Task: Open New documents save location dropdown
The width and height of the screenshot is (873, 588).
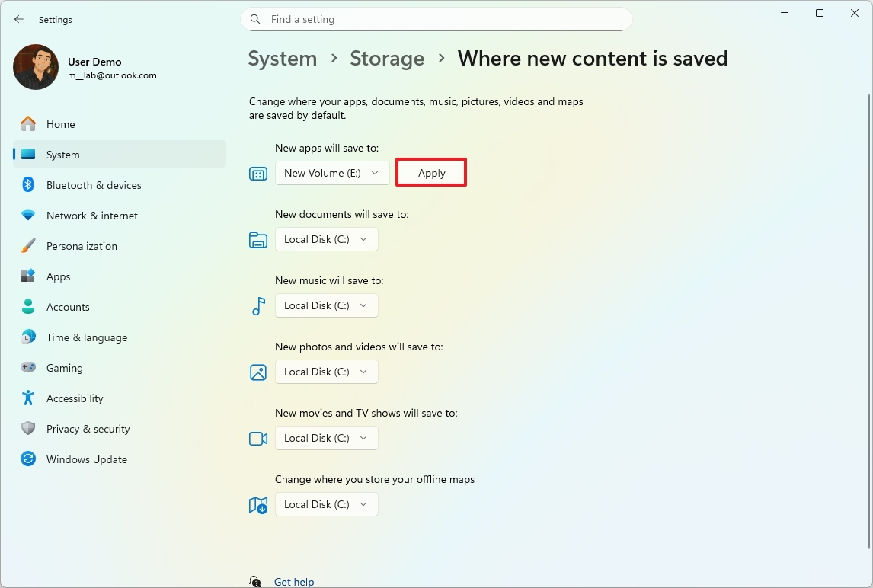Action: [x=326, y=239]
